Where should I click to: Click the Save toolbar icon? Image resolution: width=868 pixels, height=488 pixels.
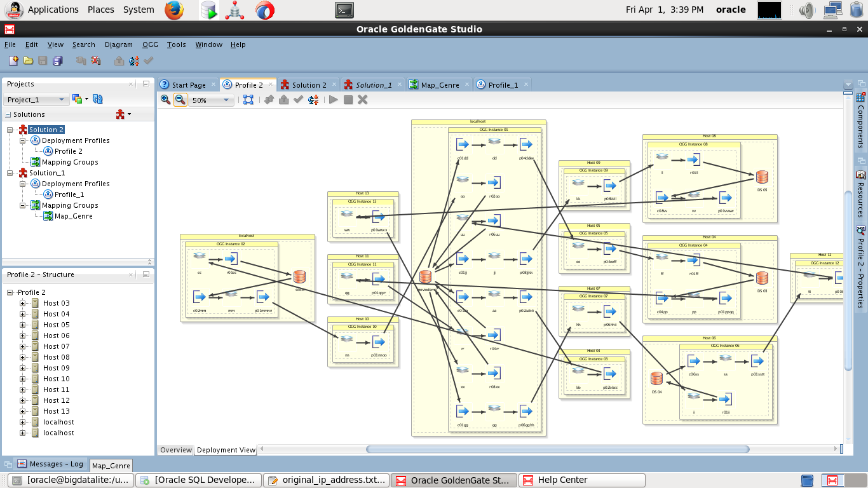(x=43, y=61)
